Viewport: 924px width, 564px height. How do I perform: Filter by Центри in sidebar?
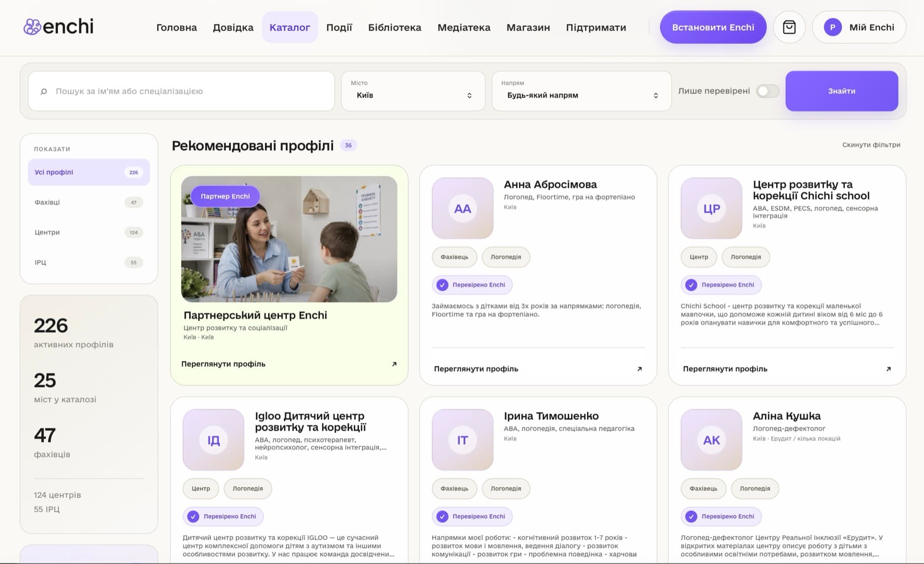click(x=89, y=232)
